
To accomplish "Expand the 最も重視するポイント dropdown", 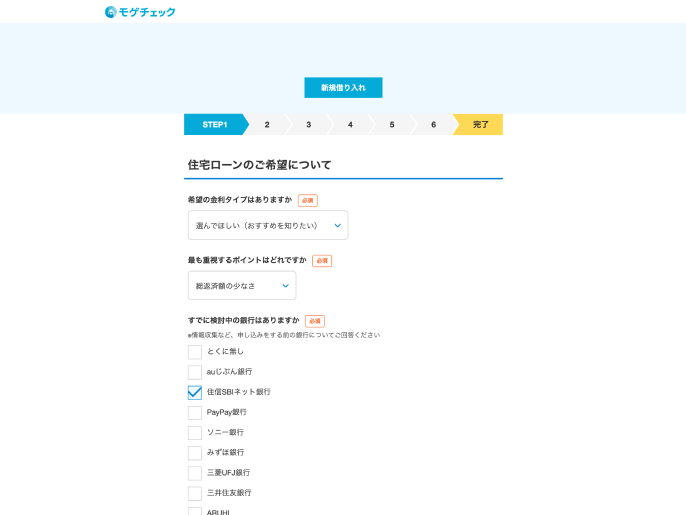I will pos(242,286).
